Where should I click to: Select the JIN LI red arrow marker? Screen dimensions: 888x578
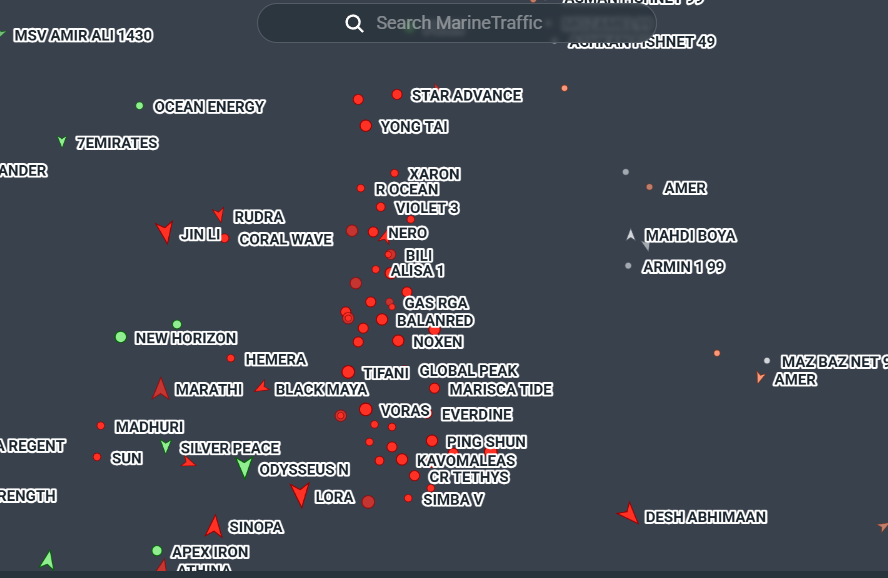point(165,232)
